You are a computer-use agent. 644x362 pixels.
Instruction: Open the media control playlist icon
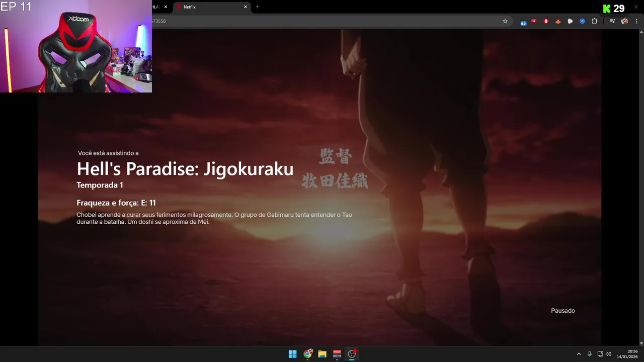612,21
